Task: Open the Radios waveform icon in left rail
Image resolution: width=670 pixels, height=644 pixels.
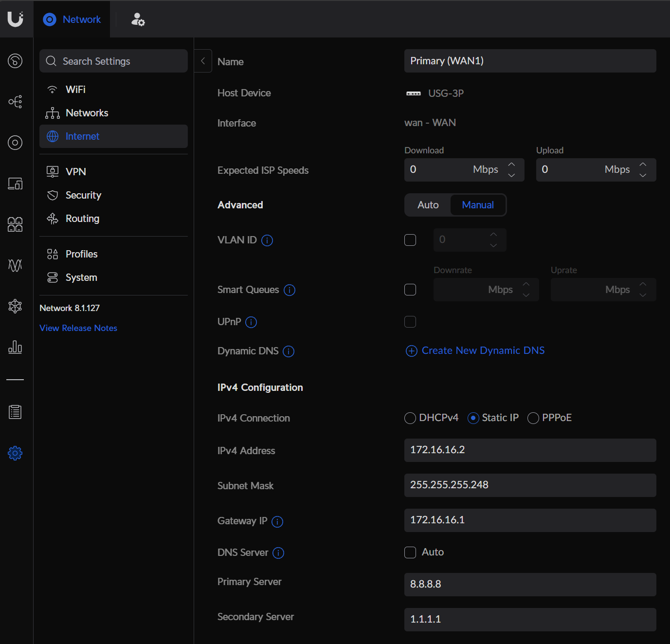Action: [15, 265]
